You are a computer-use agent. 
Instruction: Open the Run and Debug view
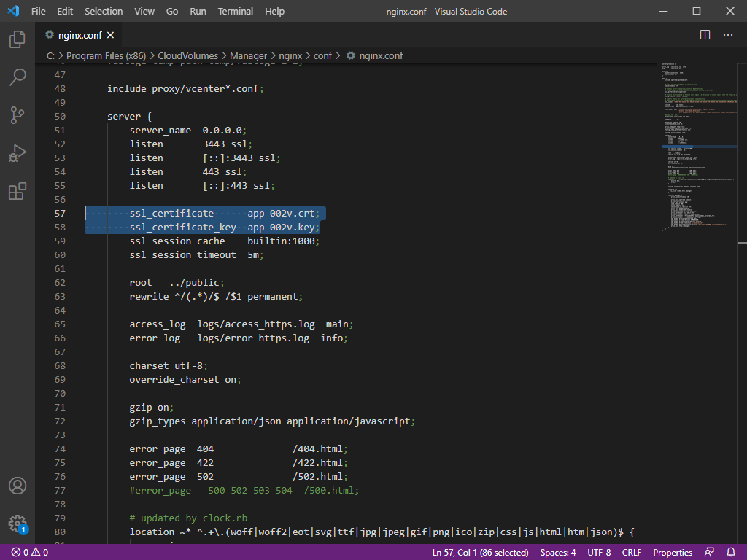tap(18, 153)
